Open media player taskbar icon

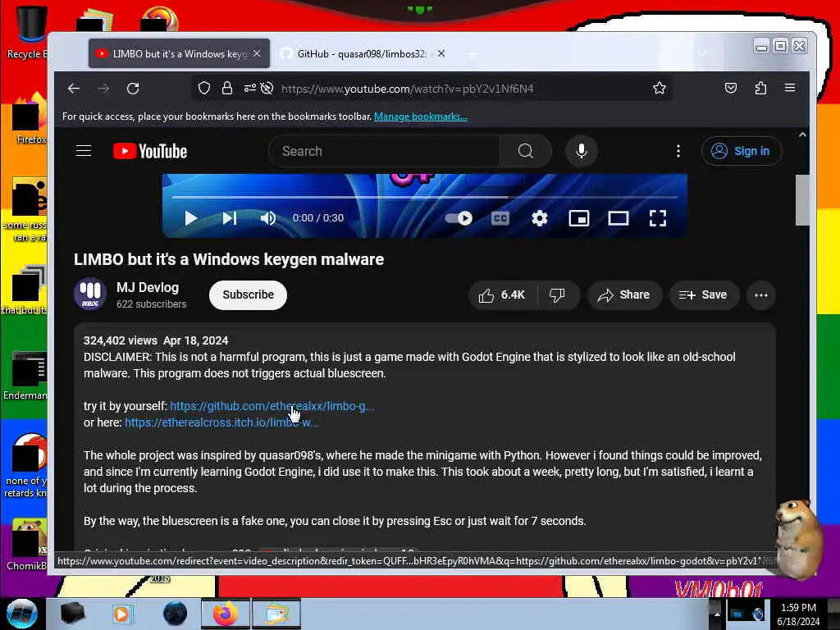coord(122,614)
